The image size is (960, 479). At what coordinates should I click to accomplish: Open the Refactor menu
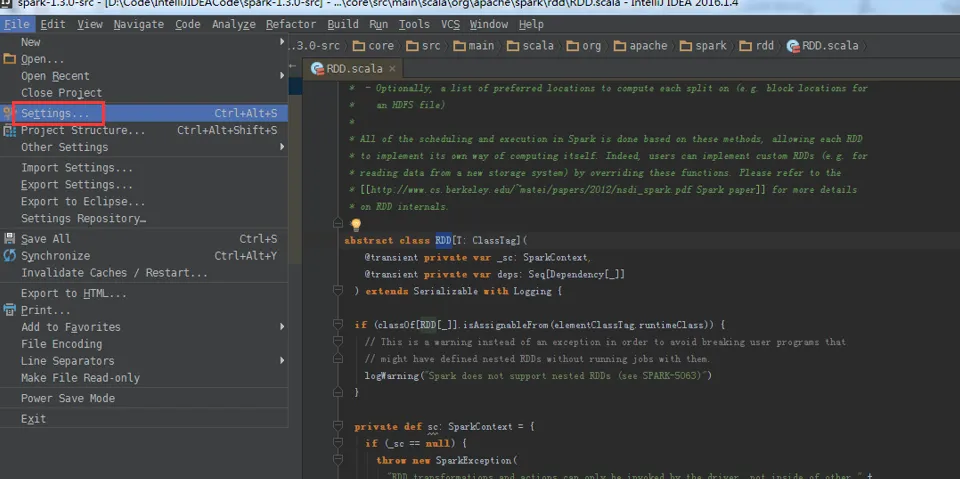tap(291, 24)
